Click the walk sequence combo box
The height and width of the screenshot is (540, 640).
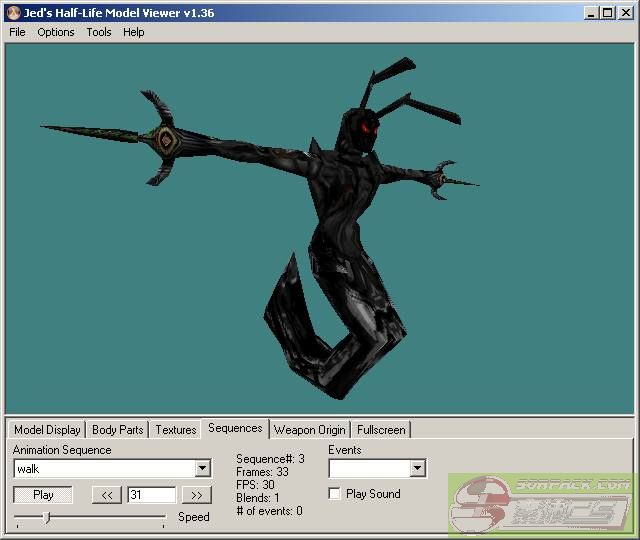pyautogui.click(x=112, y=468)
